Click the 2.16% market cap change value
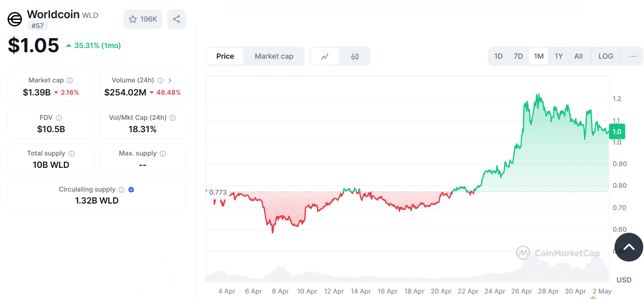This screenshot has height=299, width=644. [70, 92]
